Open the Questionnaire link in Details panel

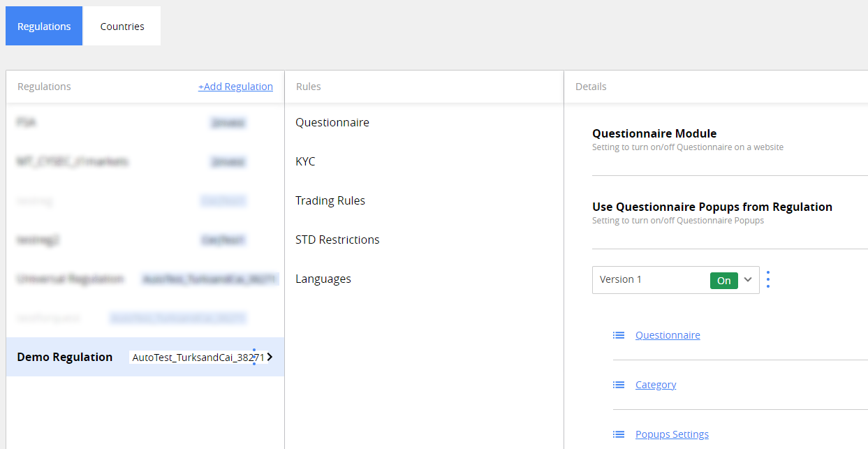click(667, 334)
